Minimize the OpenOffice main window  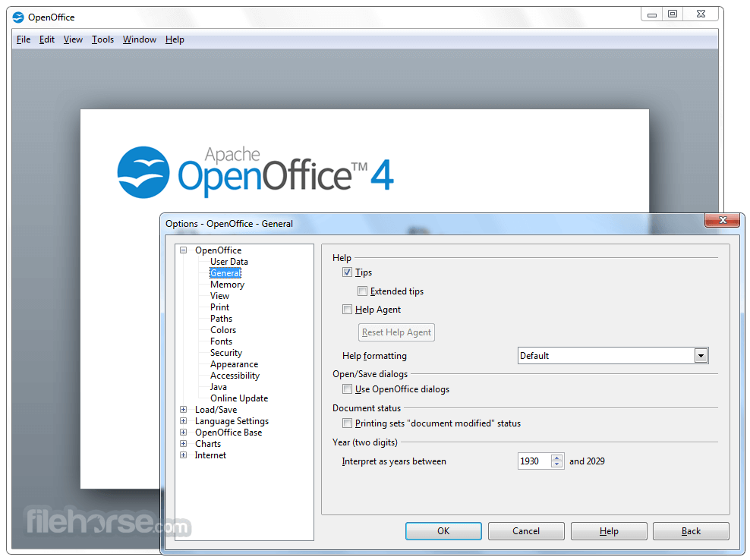click(x=651, y=14)
